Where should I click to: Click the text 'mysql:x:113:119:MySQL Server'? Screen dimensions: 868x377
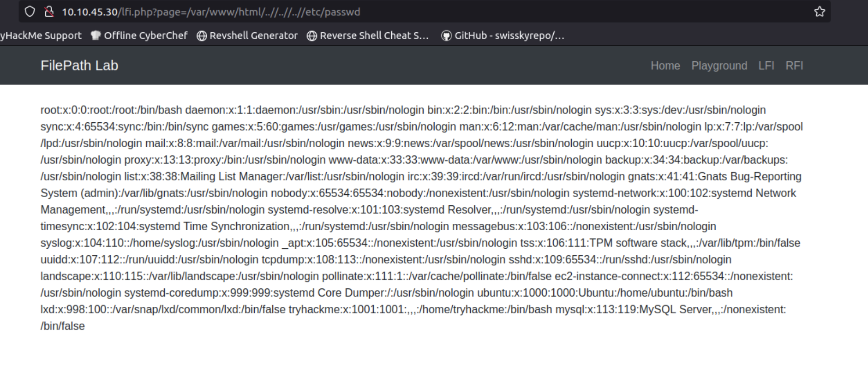pos(633,309)
